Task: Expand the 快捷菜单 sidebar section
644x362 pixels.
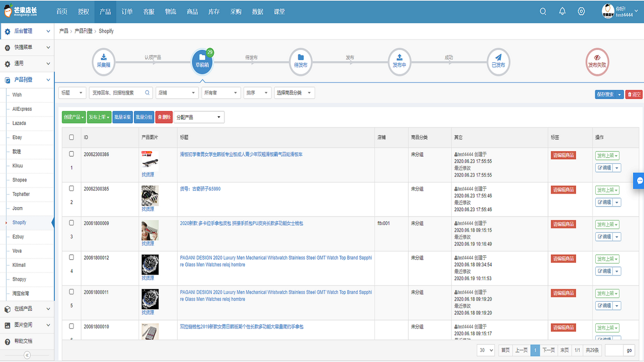Action: pos(27,47)
